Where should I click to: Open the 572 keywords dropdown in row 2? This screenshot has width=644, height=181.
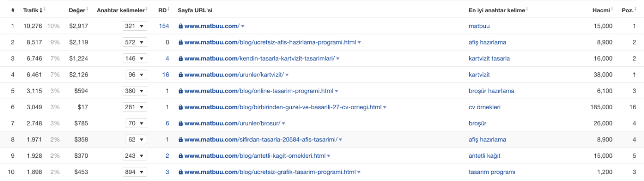tap(135, 42)
